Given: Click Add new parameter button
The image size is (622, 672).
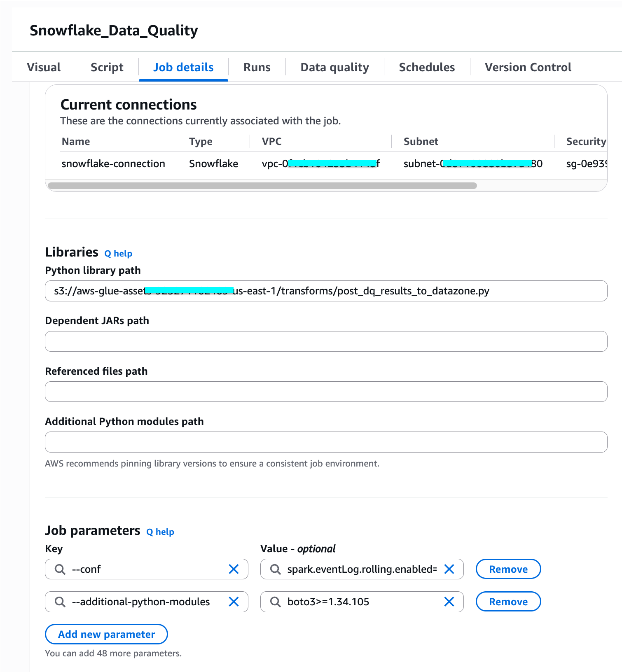Looking at the screenshot, I should [x=106, y=634].
